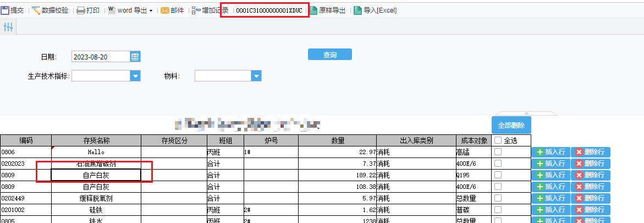Delete the 石油焦增碳剂 row
Viewport: 644px width, 223px height.
click(x=590, y=164)
